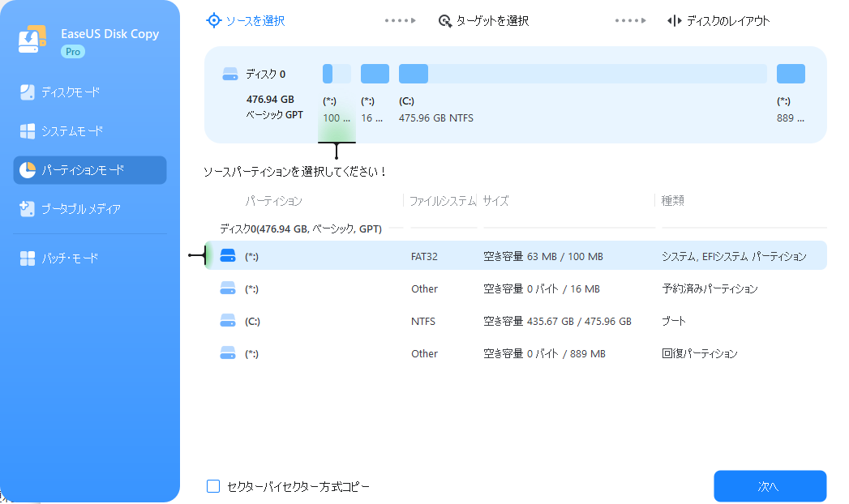Click 空き容量 435.67 GB / 475.96 GB

click(557, 321)
